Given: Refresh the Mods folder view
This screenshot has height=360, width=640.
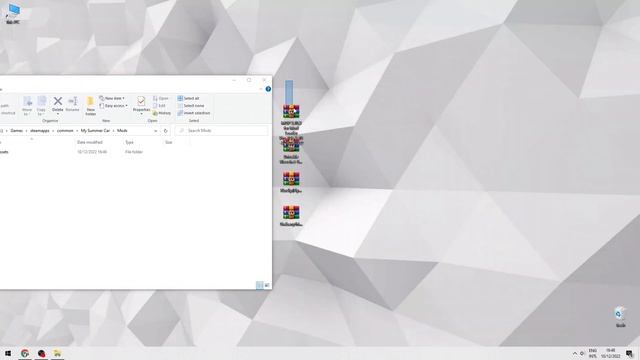Looking at the screenshot, I should tap(165, 131).
